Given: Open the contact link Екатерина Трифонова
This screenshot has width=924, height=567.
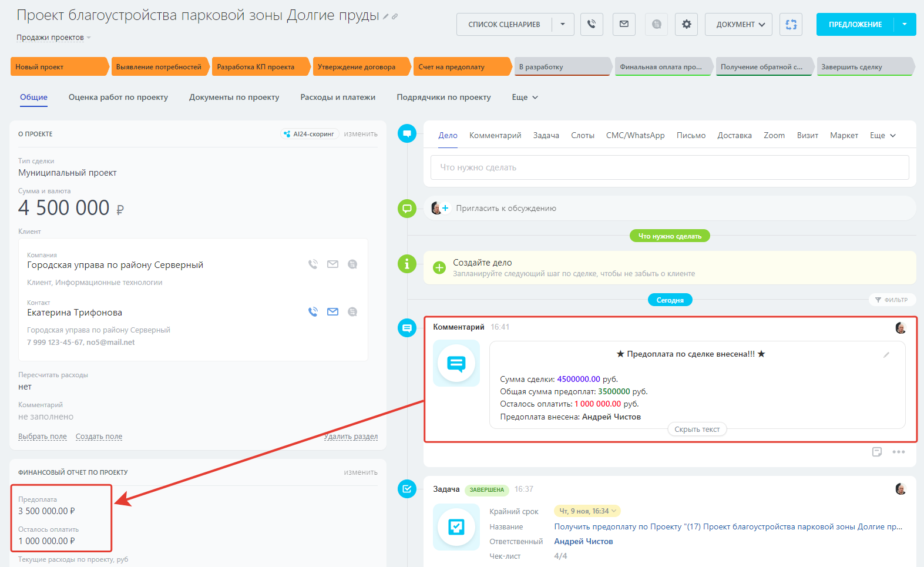Looking at the screenshot, I should pyautogui.click(x=75, y=313).
